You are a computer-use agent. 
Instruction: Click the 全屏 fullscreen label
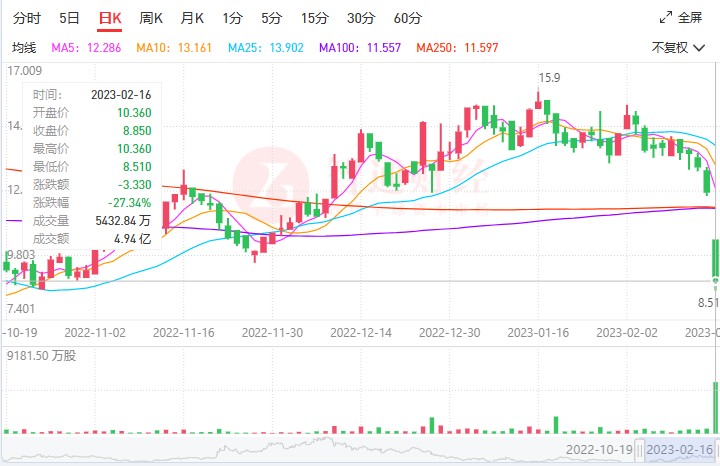[x=690, y=17]
